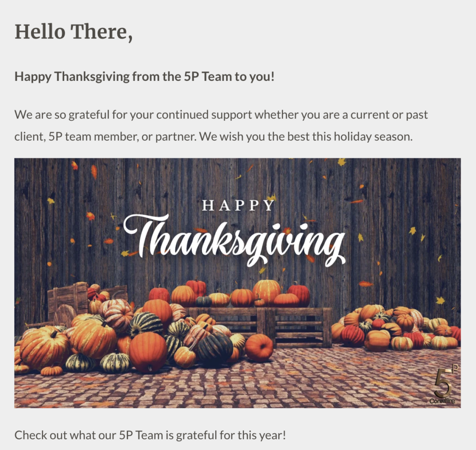Click the cursive "Thanksgiving" script in the banner
This screenshot has width=476, height=450.
[234, 240]
